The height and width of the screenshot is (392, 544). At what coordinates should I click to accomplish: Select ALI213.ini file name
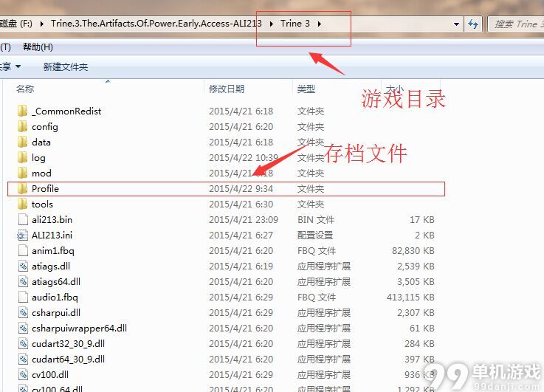coord(52,235)
